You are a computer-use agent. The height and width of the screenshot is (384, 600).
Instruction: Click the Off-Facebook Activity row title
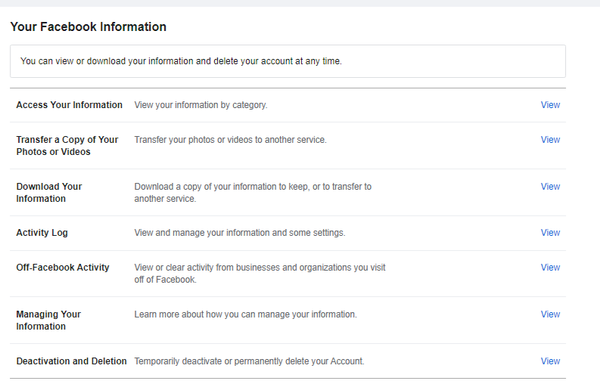63,267
